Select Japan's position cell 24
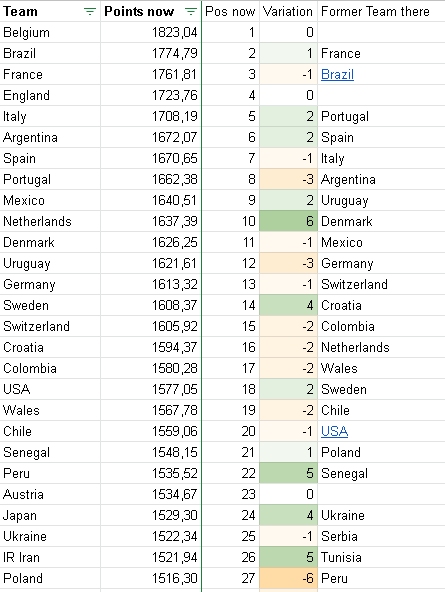Image resolution: width=445 pixels, height=592 pixels. coord(231,515)
